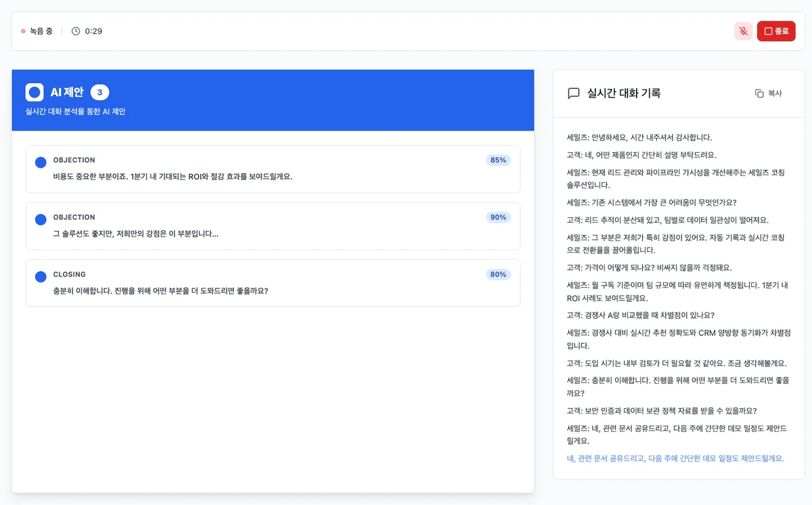Click the AI 제안 header logo icon

[35, 92]
